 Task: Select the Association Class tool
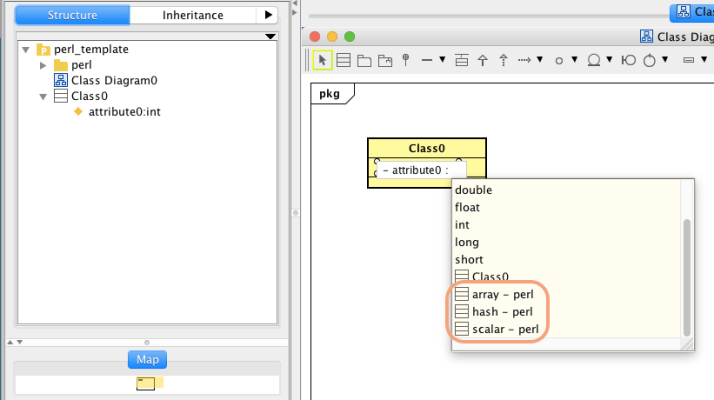[462, 60]
